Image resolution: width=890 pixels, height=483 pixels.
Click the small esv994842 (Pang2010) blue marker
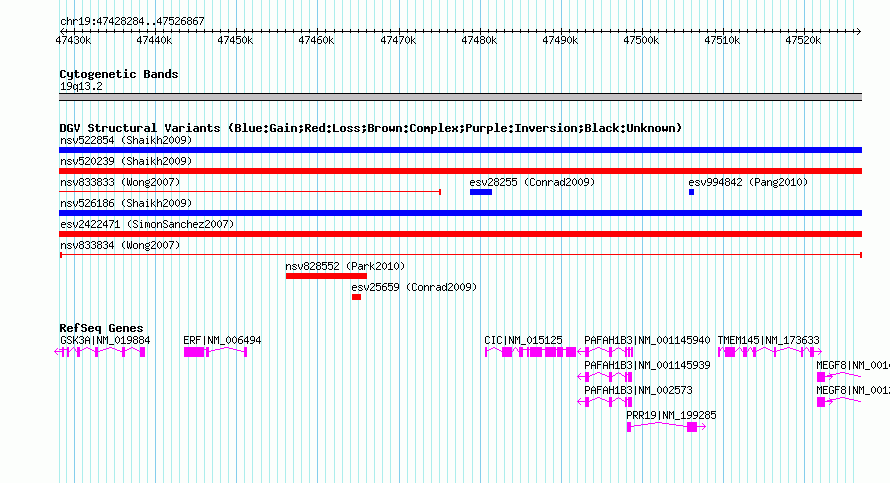point(691,192)
